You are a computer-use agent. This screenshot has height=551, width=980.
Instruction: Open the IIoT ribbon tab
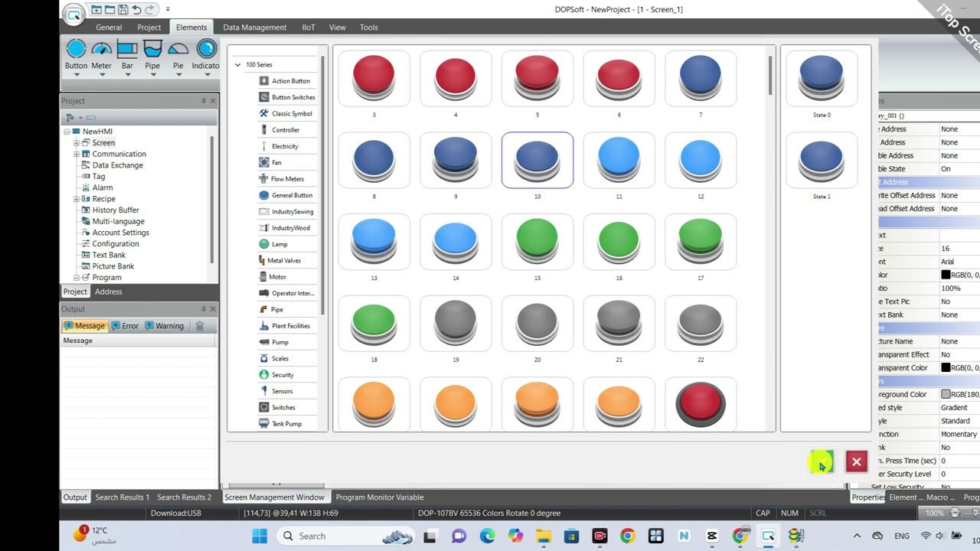coord(309,28)
